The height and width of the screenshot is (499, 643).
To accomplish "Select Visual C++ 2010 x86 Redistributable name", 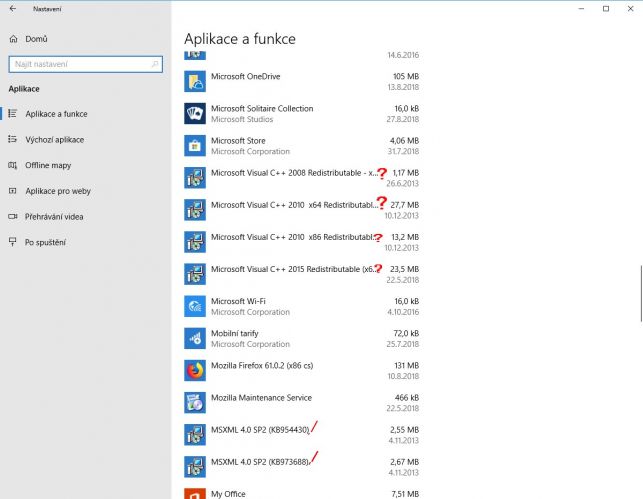I will (293, 237).
